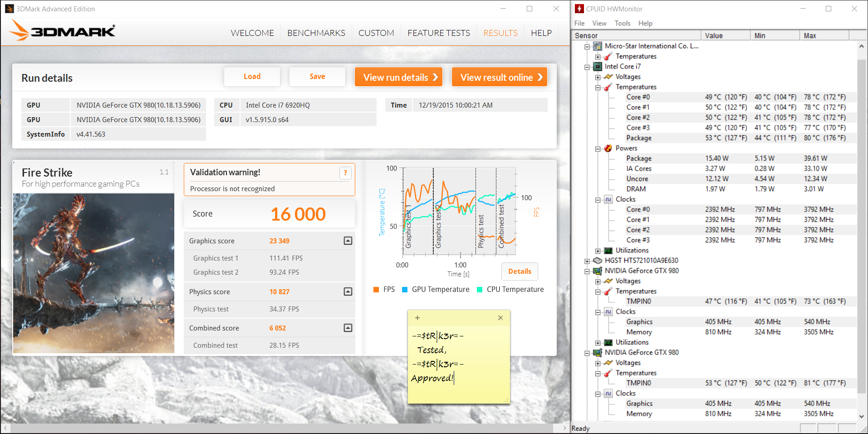Click the Intel Core i7 Voltages lightning icon
Viewport: 868px width, 434px height.
pyautogui.click(x=608, y=77)
